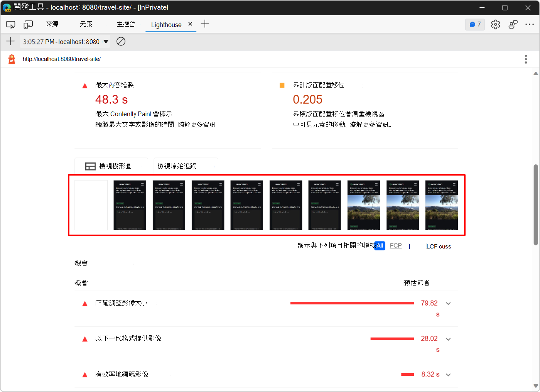The height and width of the screenshot is (392, 540).
Task: Open DevTools settings gear
Action: [495, 24]
